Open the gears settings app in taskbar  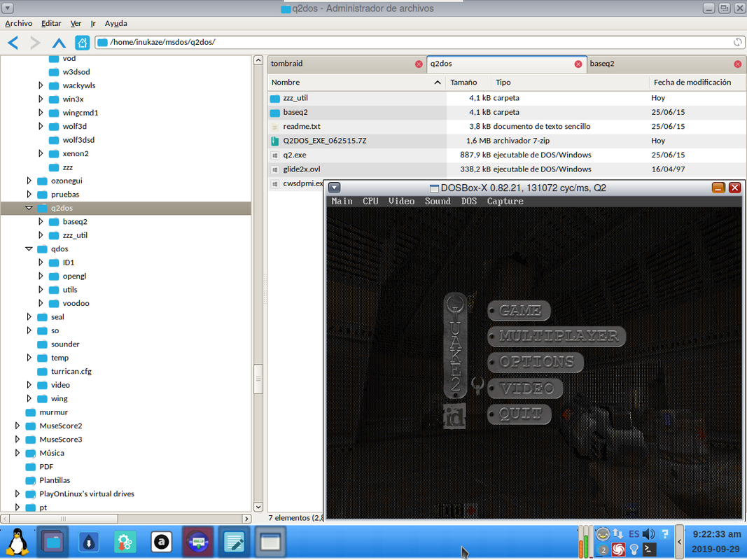[125, 542]
